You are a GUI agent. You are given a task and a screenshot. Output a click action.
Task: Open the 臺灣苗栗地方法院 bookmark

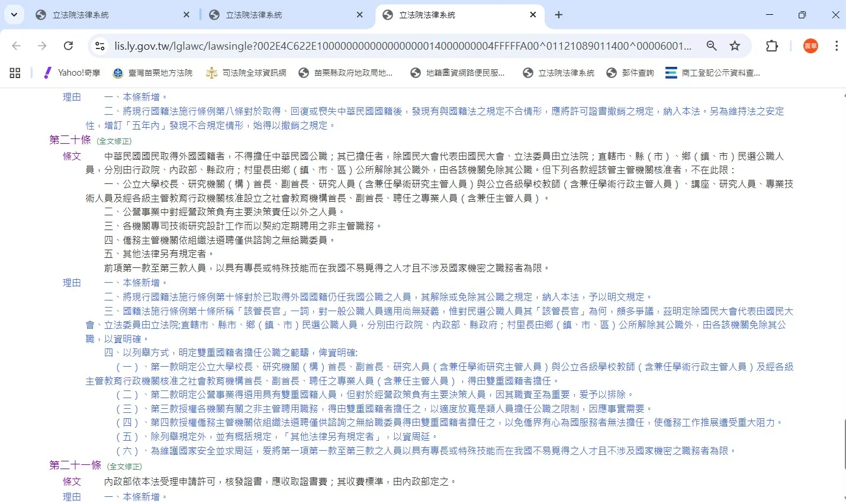tap(153, 73)
